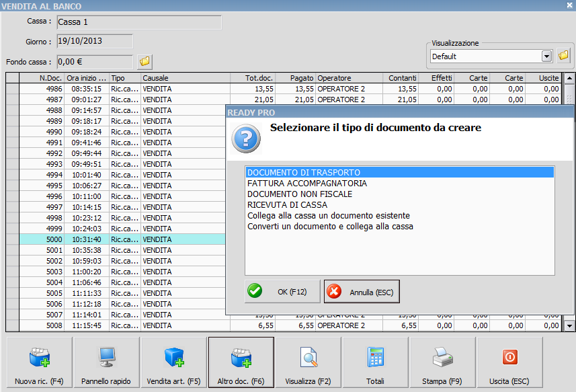Click Ora inizio column header
The image size is (576, 392).
click(87, 78)
